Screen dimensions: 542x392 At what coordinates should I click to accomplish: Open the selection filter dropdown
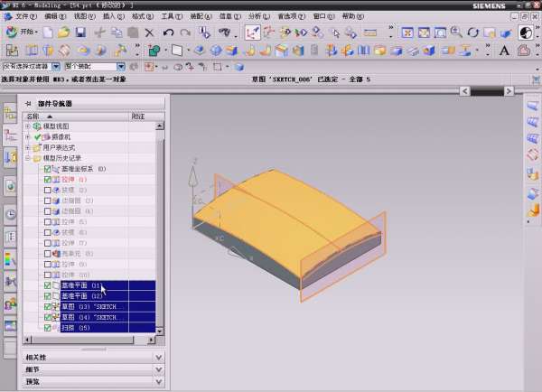[x=55, y=66]
